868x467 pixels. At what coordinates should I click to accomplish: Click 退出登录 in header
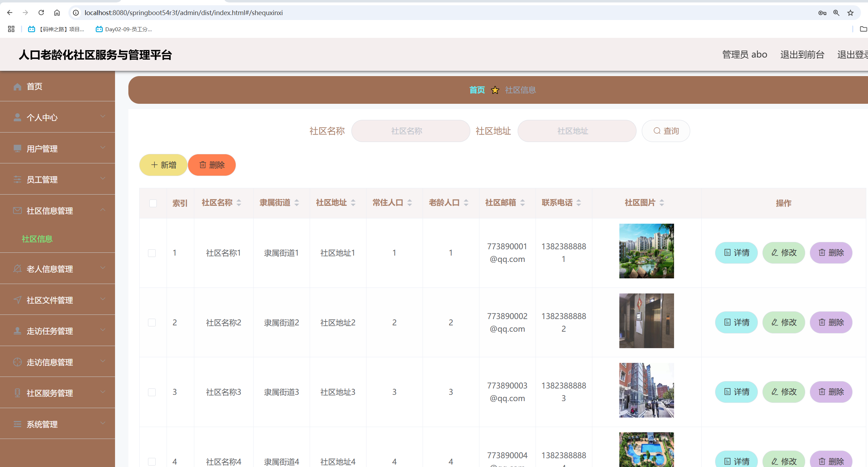(853, 55)
